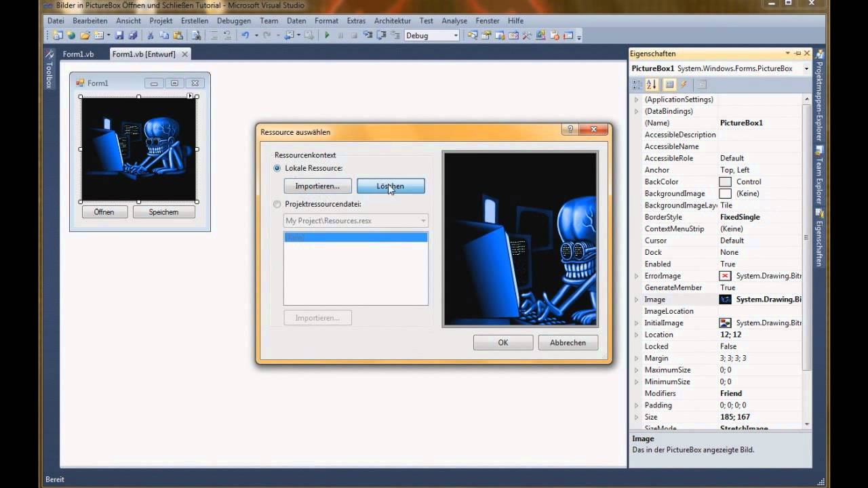This screenshot has width=868, height=488.
Task: Open the Debug configuration dropdown
Action: pos(457,35)
